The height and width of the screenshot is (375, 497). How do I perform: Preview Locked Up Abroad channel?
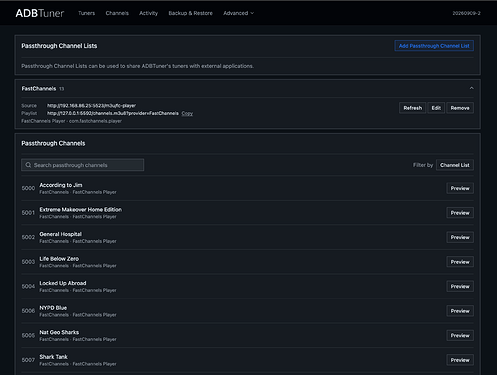460,286
